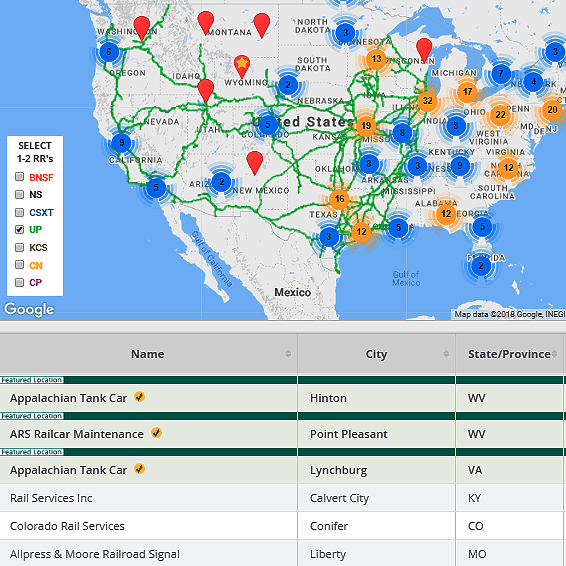The image size is (566, 566).
Task: Enable the CP railroad checkbox
Action: click(19, 282)
